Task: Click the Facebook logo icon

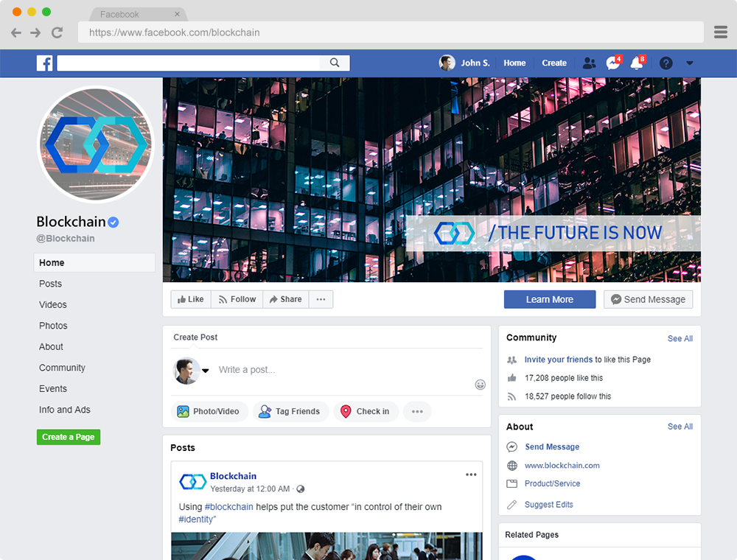Action: (45, 63)
